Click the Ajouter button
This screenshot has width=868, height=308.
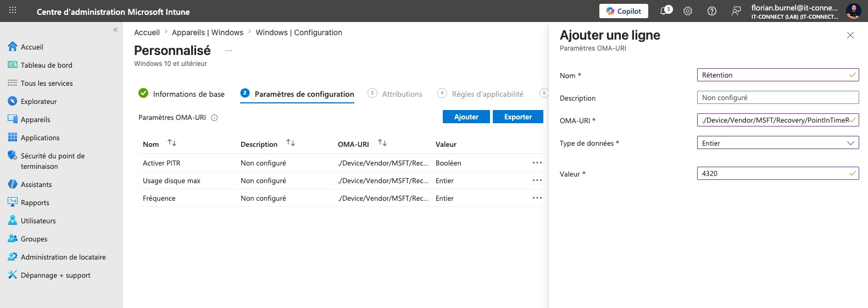pyautogui.click(x=466, y=117)
